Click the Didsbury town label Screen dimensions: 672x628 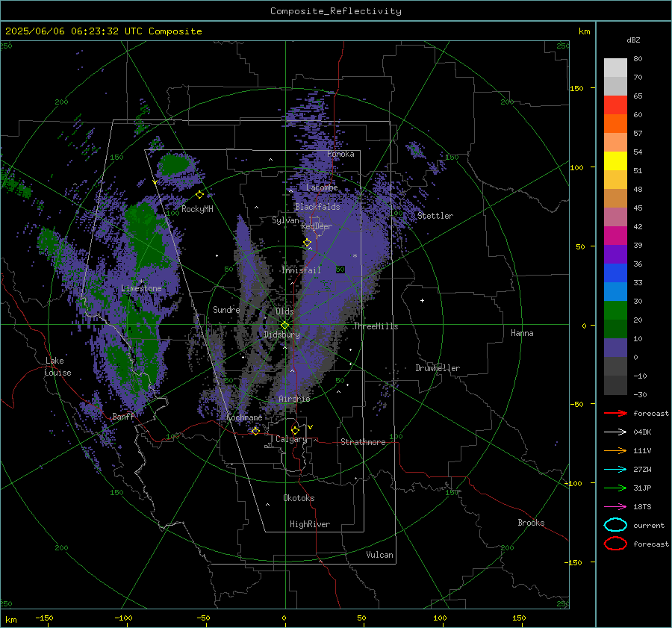[282, 335]
